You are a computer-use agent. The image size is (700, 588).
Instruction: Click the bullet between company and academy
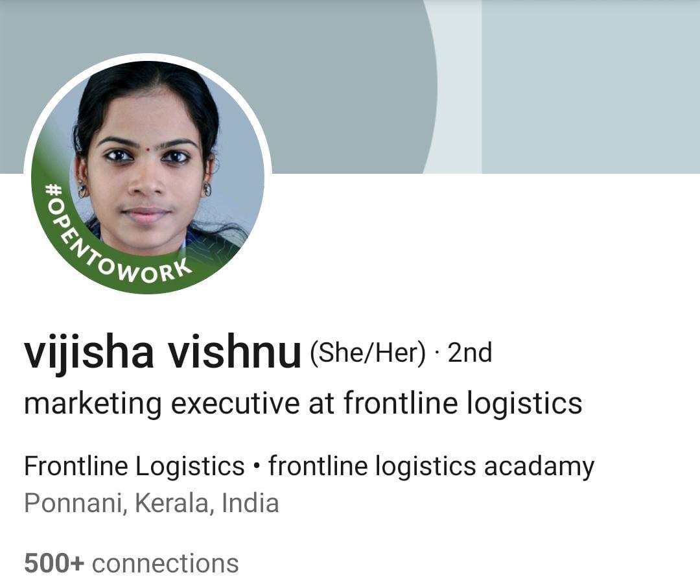(x=256, y=467)
